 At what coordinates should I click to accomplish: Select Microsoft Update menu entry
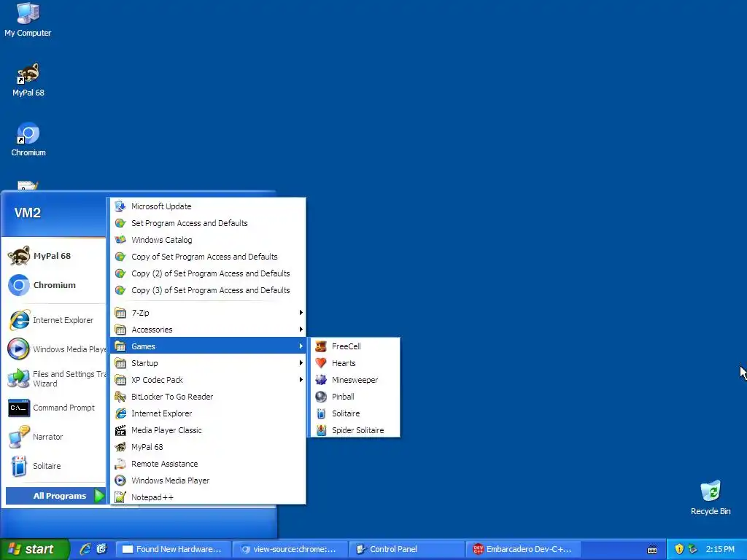coord(208,206)
